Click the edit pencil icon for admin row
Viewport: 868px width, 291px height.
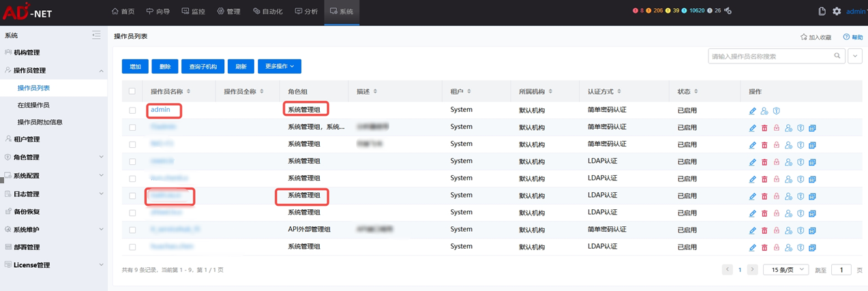[x=753, y=110]
